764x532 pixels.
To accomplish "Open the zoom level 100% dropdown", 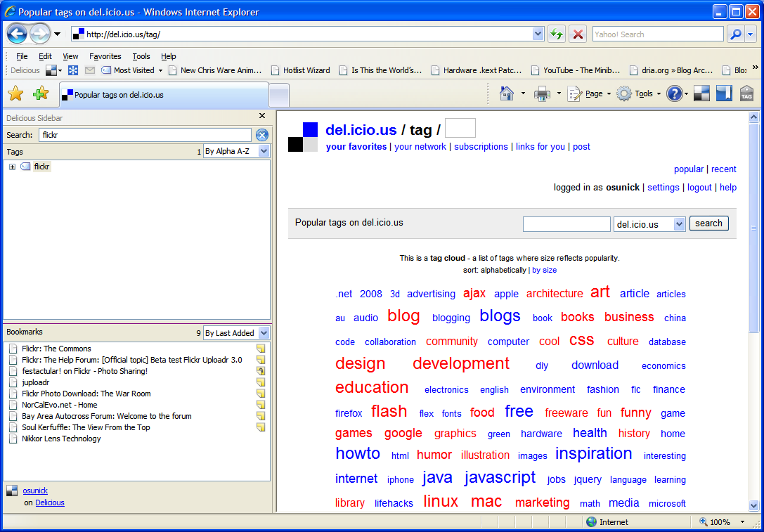I will (x=742, y=522).
